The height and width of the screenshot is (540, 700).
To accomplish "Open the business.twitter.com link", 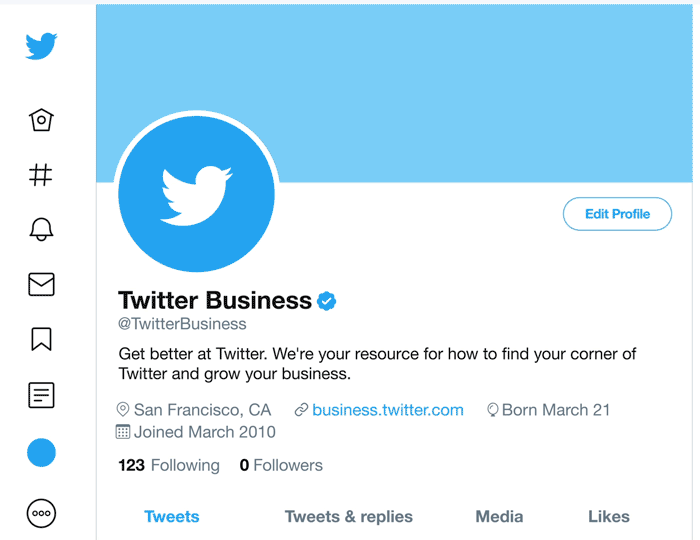I will (x=388, y=410).
